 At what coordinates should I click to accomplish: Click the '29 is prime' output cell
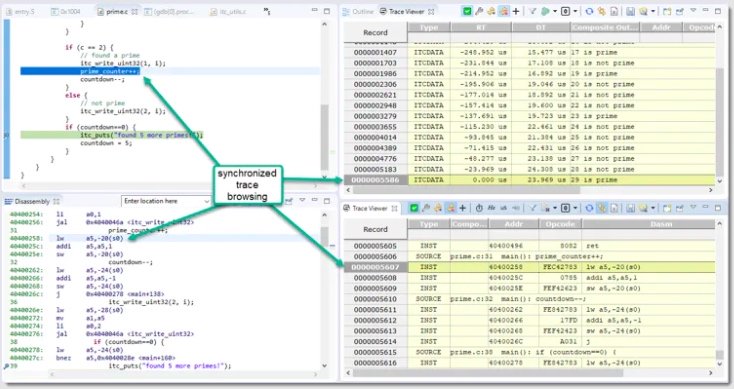[594, 180]
